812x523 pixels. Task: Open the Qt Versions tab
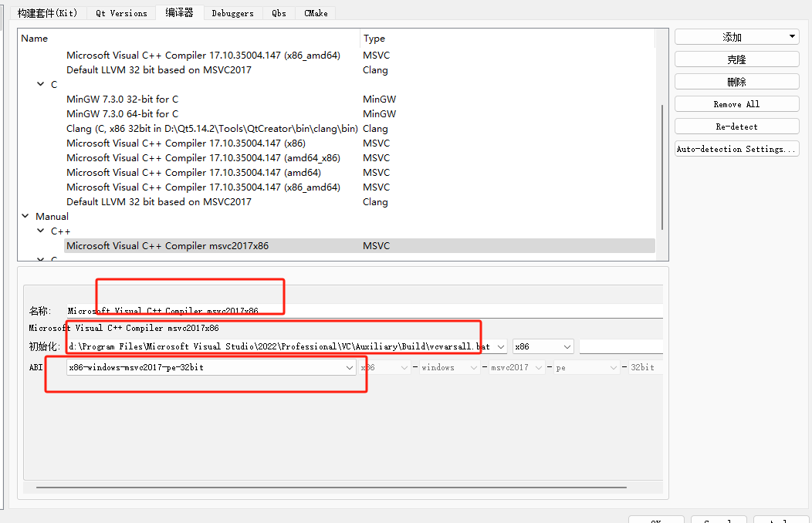click(x=121, y=13)
